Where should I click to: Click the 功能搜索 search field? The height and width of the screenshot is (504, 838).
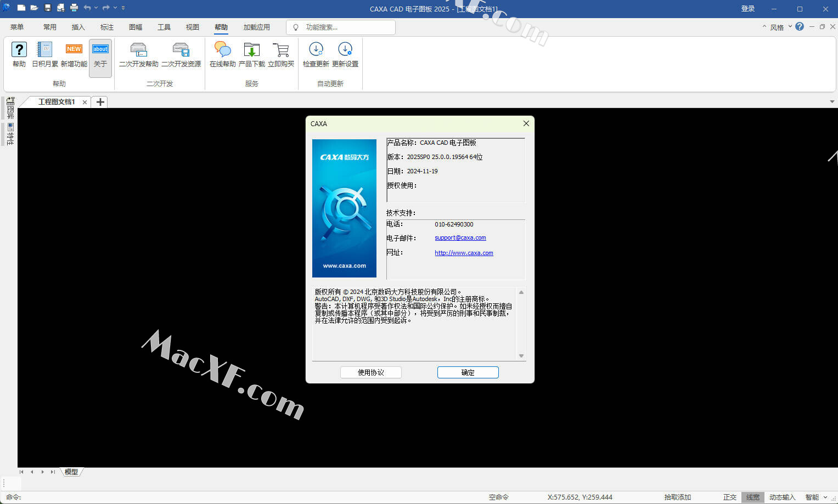[341, 27]
